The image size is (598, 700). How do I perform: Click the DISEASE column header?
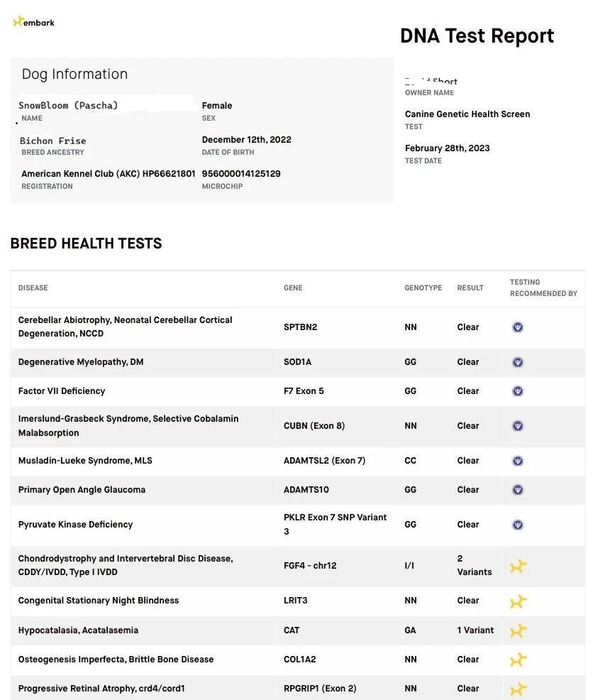click(33, 288)
